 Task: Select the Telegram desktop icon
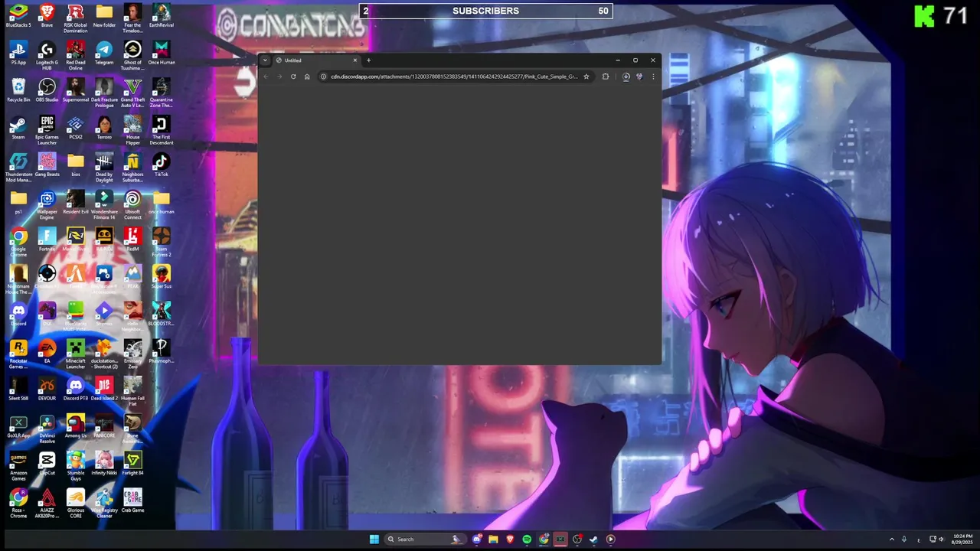click(x=104, y=54)
